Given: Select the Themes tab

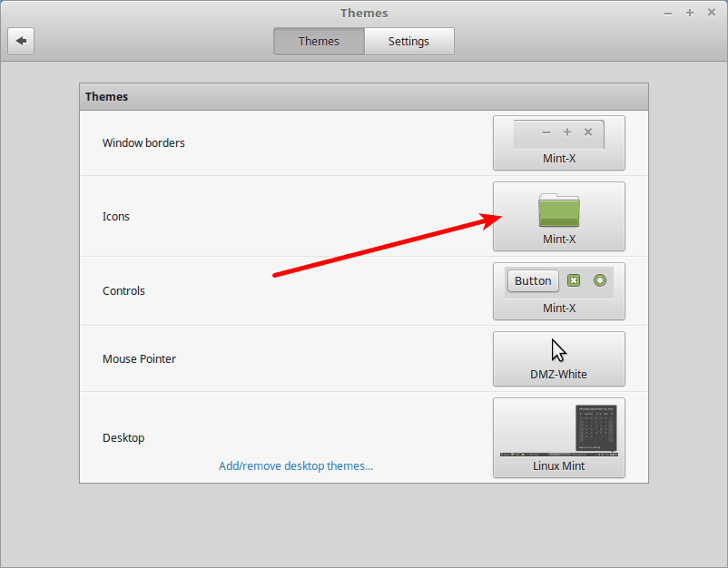Looking at the screenshot, I should point(319,41).
